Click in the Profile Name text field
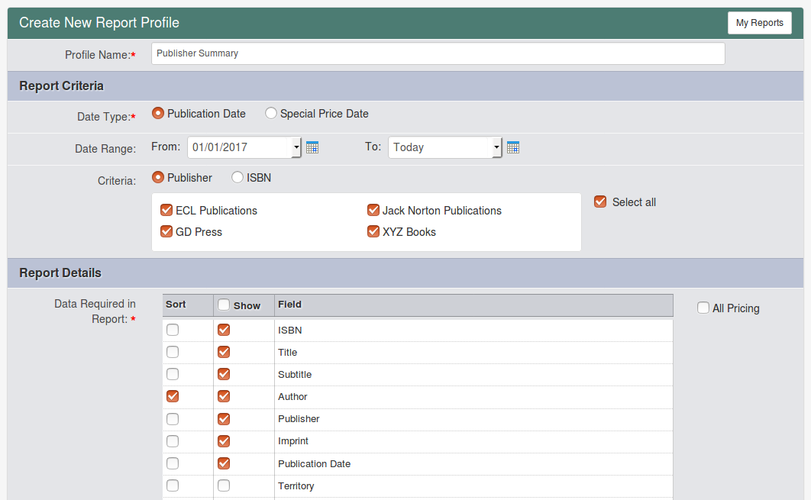Screen dimensions: 811x500 coord(437,54)
